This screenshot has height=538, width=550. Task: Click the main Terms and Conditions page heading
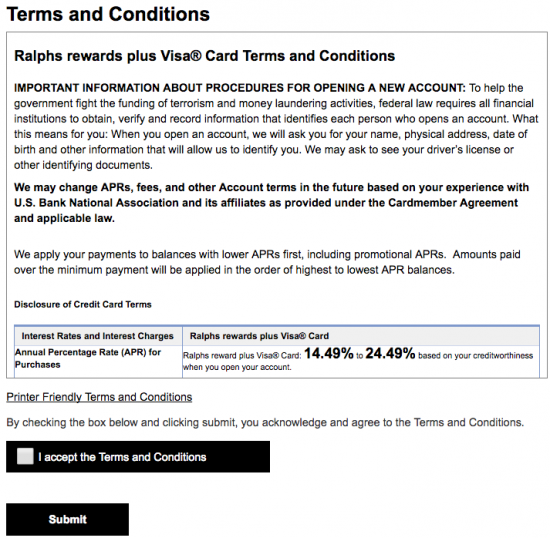(108, 14)
